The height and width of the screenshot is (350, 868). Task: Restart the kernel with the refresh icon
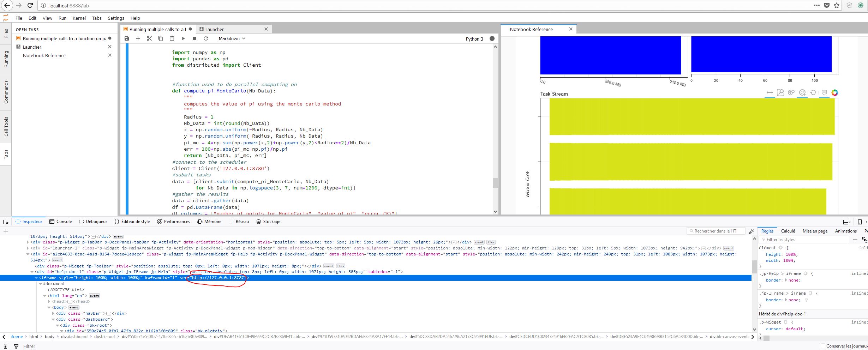coord(206,38)
